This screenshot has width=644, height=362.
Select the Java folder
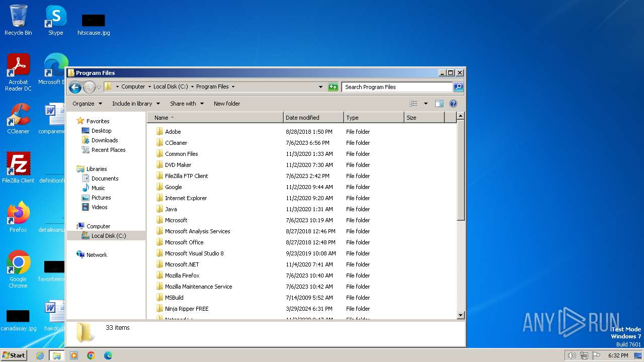point(171,209)
